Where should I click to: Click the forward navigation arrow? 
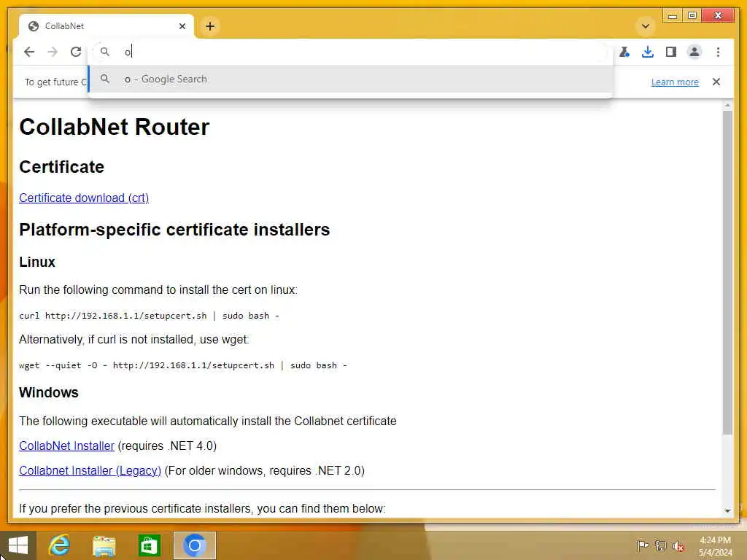pos(53,52)
